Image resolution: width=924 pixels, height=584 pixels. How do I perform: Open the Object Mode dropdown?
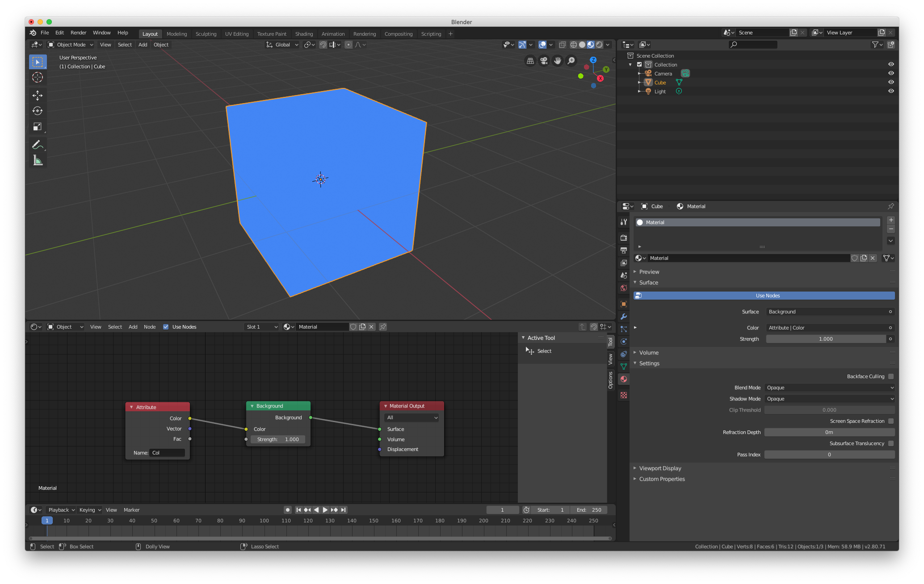(x=70, y=45)
